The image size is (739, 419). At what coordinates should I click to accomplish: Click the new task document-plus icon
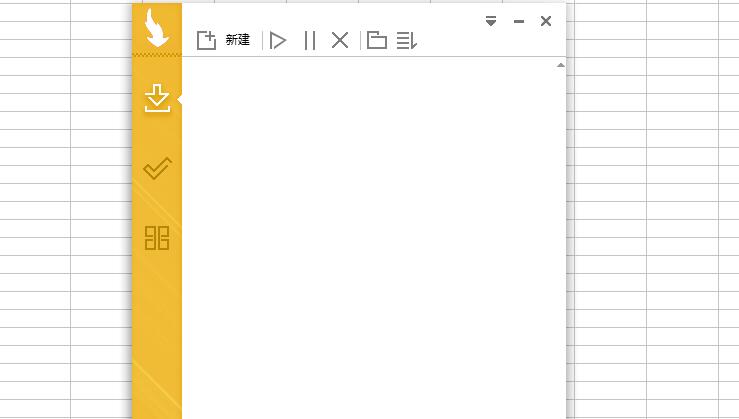206,40
